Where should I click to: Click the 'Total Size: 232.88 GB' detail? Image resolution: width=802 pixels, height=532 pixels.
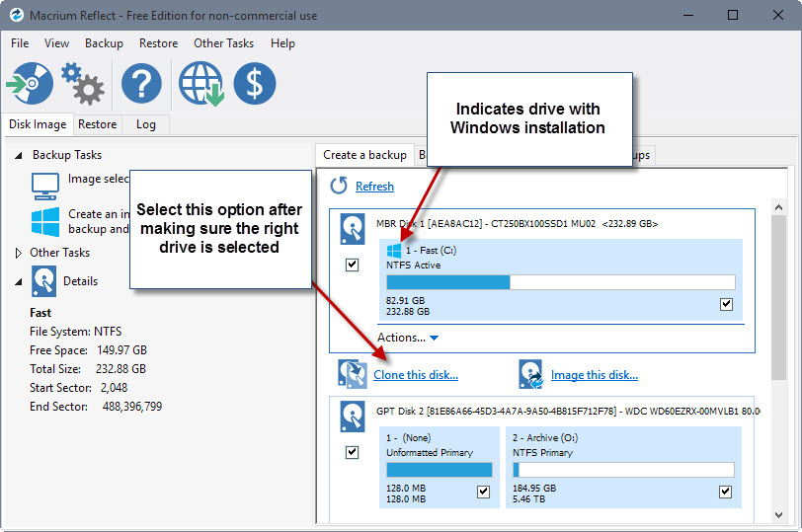[x=88, y=368]
